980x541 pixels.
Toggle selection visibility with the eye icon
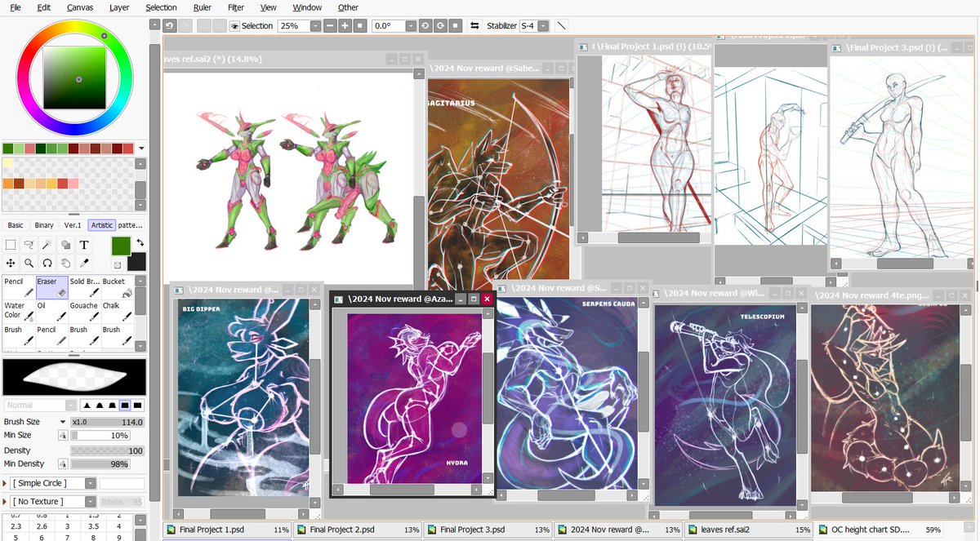coord(235,25)
